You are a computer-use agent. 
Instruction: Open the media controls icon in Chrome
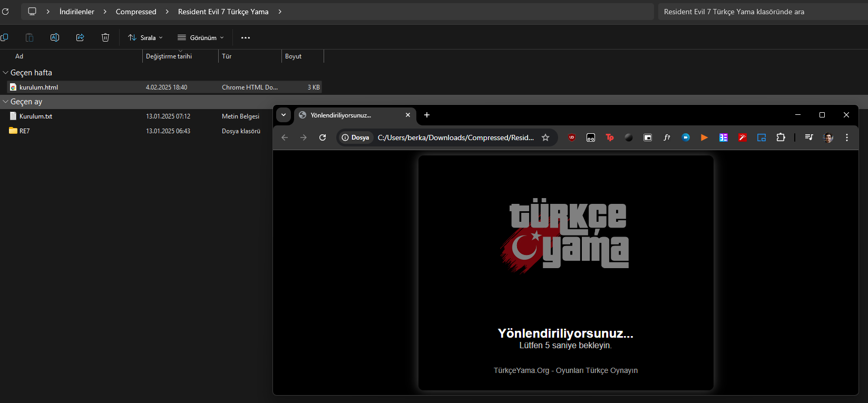click(808, 137)
